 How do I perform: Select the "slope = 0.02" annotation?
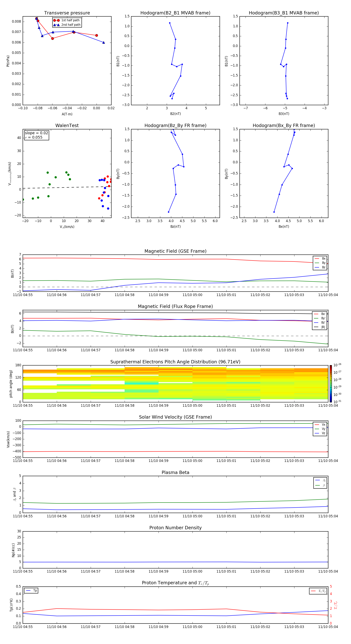coord(36,133)
